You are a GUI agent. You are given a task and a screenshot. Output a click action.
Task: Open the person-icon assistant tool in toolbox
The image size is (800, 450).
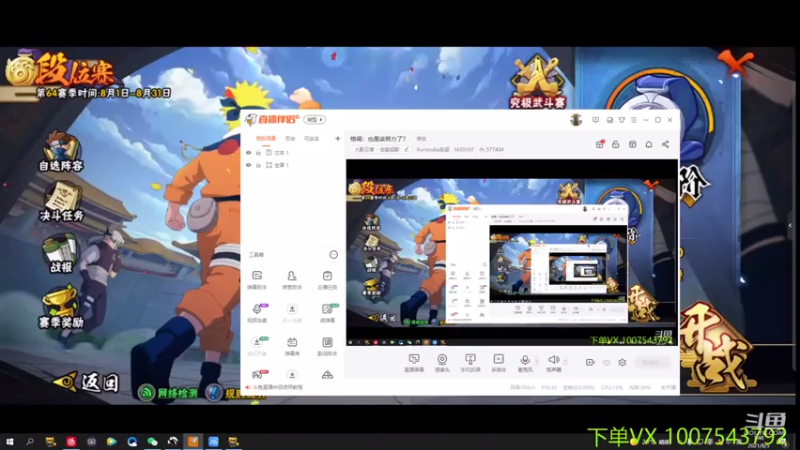292,280
